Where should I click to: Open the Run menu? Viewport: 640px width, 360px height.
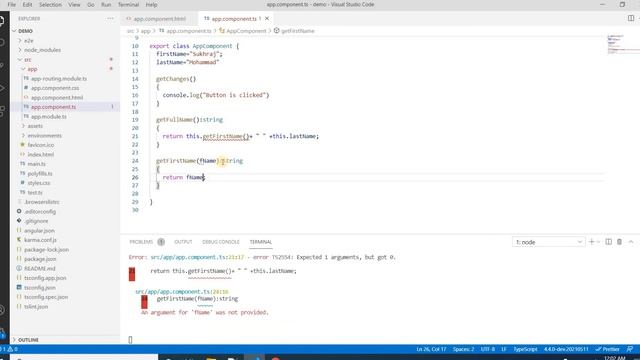click(x=106, y=4)
